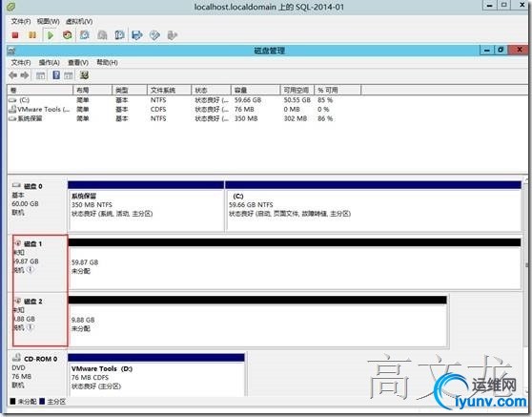
Task: Click the Forward arrow in Disk Management toolbar
Action: click(25, 75)
